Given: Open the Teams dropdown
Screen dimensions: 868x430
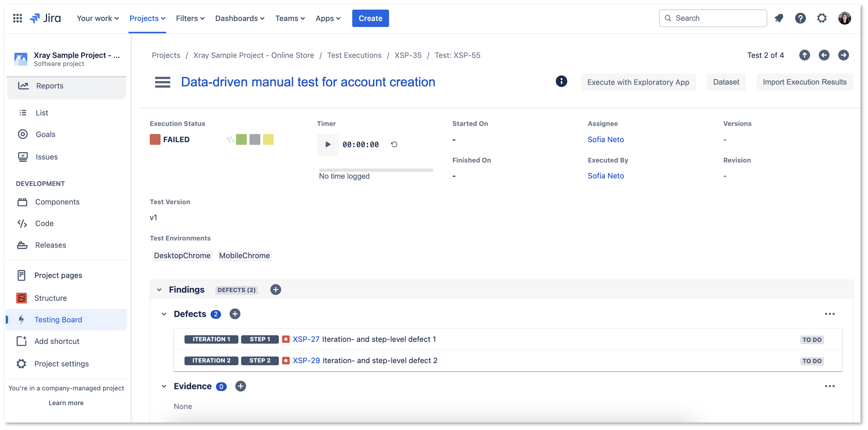Looking at the screenshot, I should tap(290, 18).
